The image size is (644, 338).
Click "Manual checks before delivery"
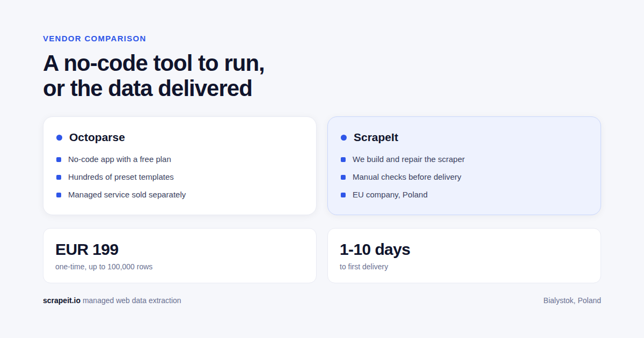point(407,177)
